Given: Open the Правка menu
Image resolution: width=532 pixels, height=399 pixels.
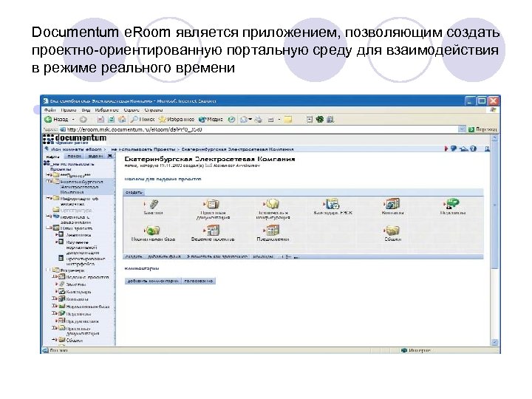Looking at the screenshot, I should tap(69, 110).
